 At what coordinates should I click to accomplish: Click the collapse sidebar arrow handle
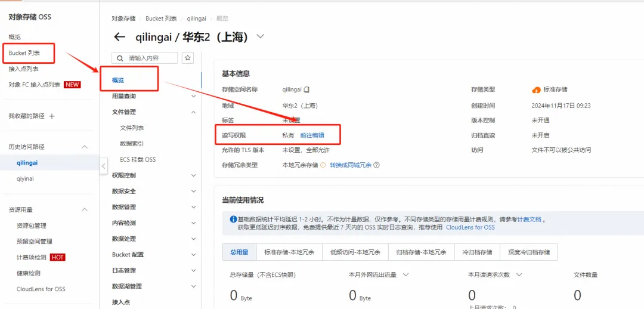pos(104,166)
